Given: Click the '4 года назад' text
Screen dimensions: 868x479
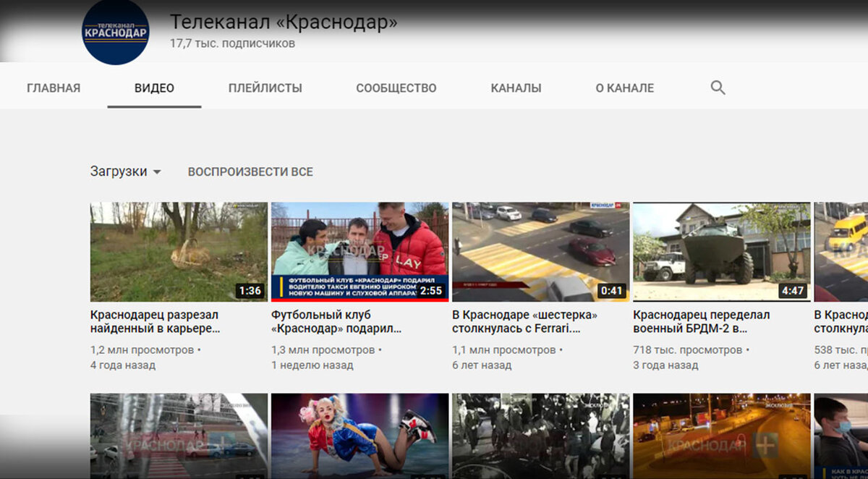Looking at the screenshot, I should click(x=123, y=365).
